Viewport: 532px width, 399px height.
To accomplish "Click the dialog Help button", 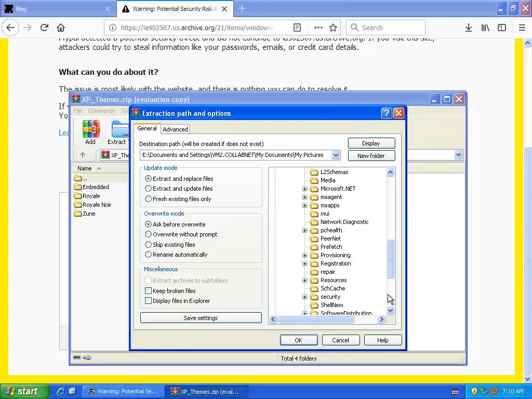I will coord(383,340).
